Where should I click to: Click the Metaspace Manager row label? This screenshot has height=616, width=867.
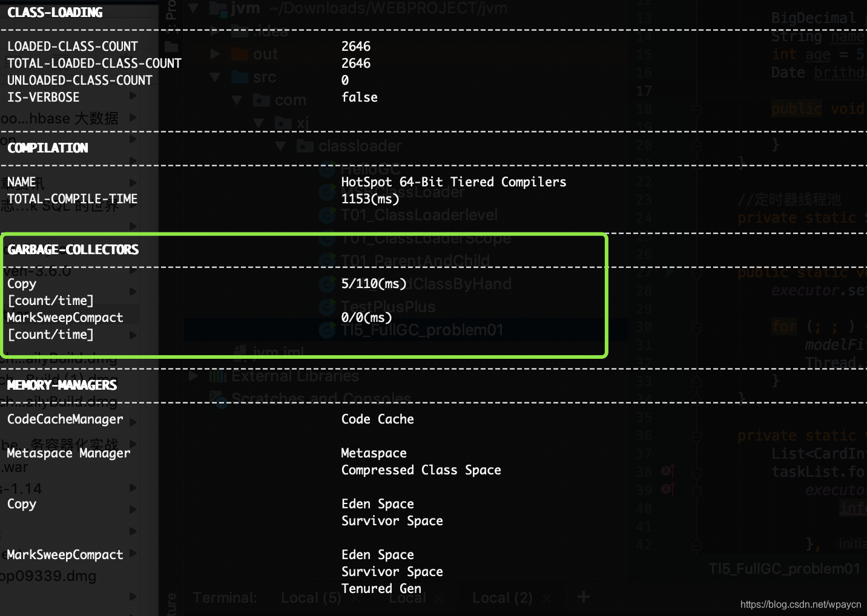tap(69, 453)
